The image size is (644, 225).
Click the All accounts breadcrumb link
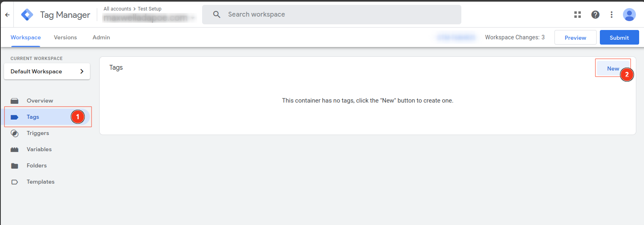tap(117, 9)
